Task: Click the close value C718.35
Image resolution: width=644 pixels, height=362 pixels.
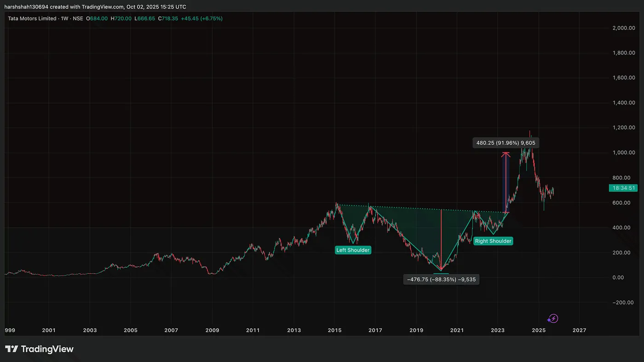Action: coord(168,18)
